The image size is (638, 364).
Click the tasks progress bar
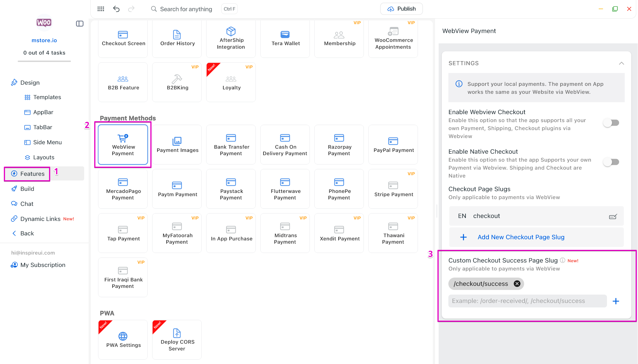(44, 61)
